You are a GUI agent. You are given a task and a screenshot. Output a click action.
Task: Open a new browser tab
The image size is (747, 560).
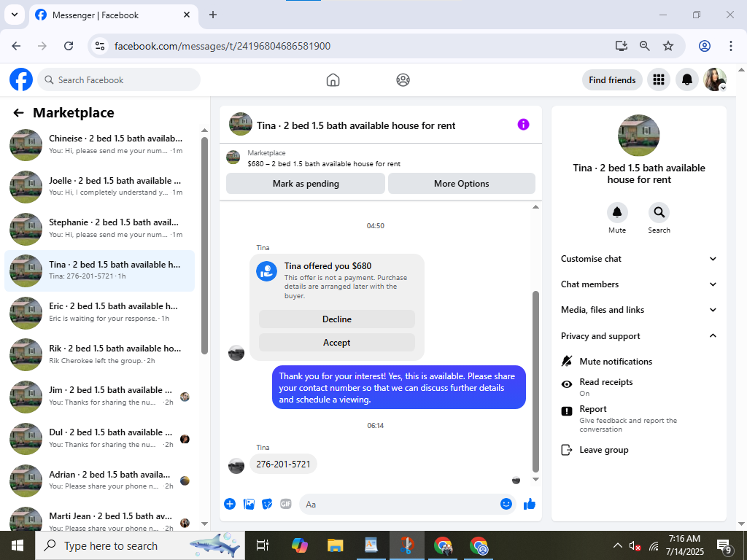coord(213,15)
